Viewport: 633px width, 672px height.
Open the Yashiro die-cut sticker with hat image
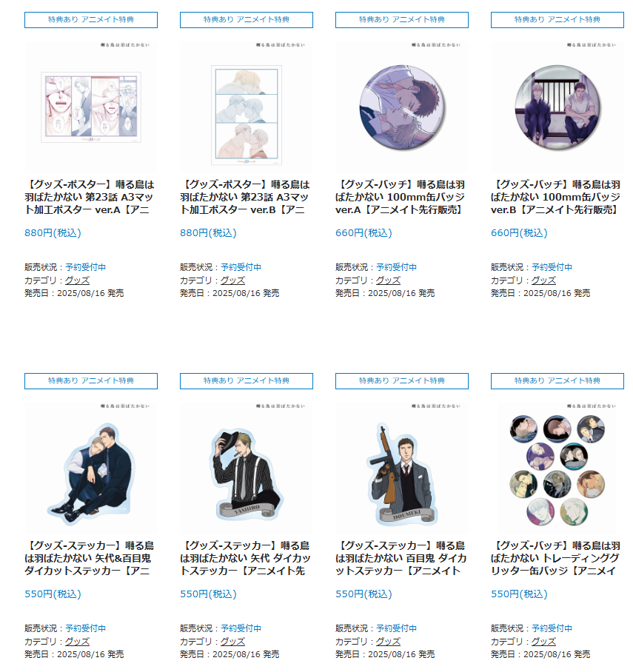pyautogui.click(x=246, y=468)
